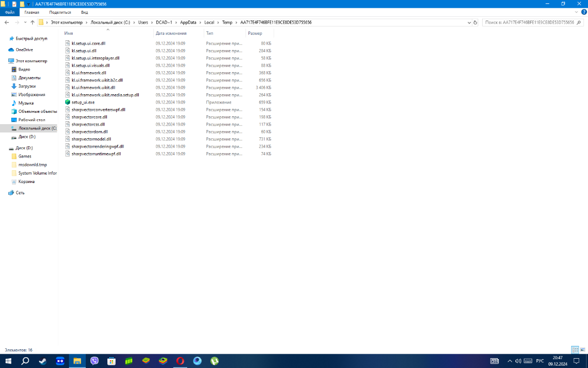The width and height of the screenshot is (588, 368).
Task: Open Файл menu tab
Action: click(x=10, y=12)
